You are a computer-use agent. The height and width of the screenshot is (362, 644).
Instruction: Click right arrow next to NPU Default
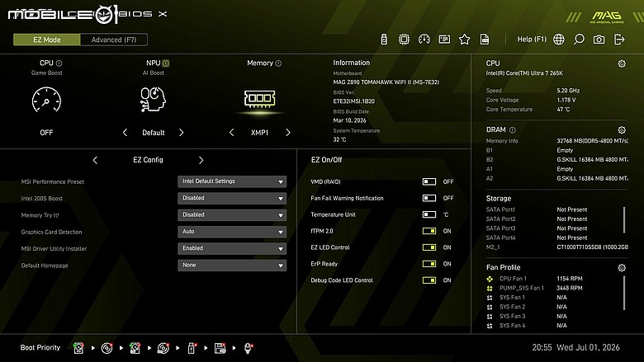[x=182, y=133]
